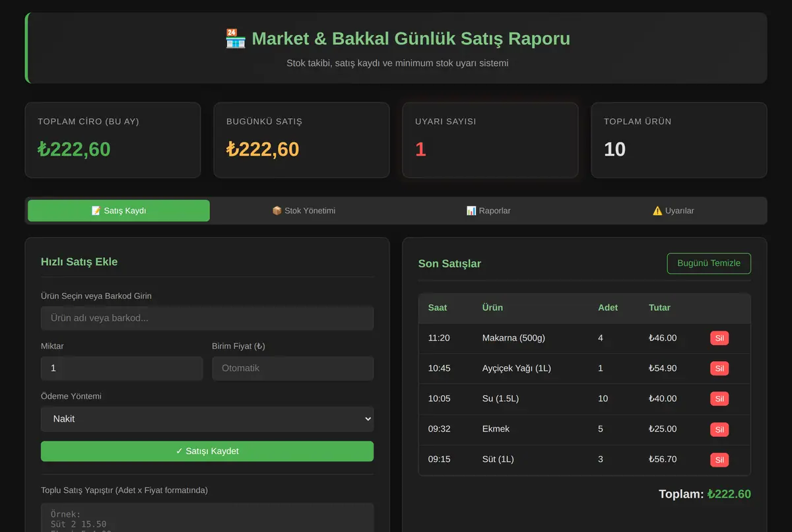792x532 pixels.
Task: Click the 09:15 time cell
Action: (439, 459)
